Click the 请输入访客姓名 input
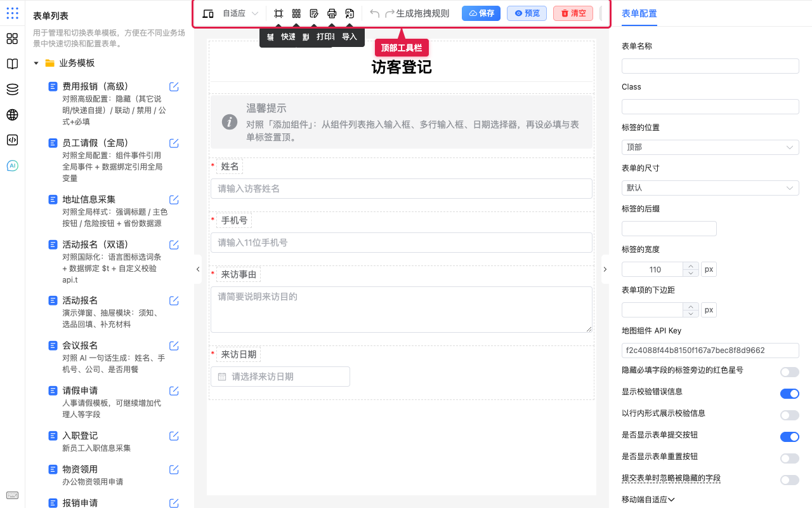Image resolution: width=812 pixels, height=508 pixels. (x=401, y=189)
